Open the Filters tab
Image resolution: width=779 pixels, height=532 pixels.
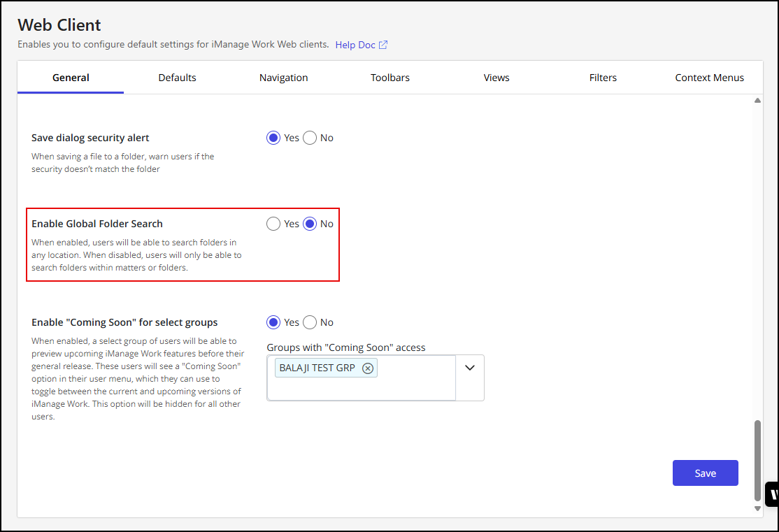click(x=603, y=78)
